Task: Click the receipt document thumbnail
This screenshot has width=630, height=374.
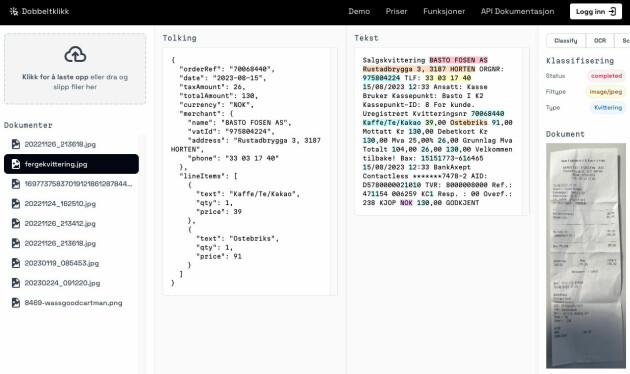Action: [x=586, y=255]
